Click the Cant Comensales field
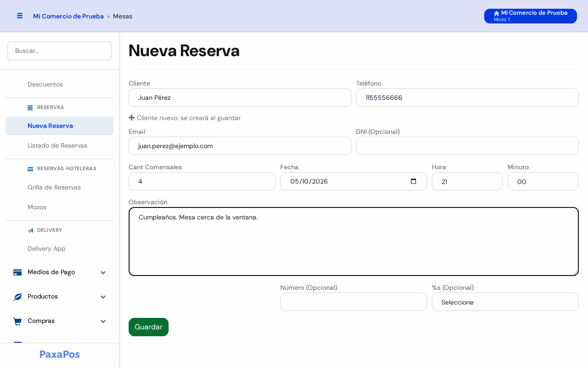Screen dimensions: 588x368 pos(202,181)
